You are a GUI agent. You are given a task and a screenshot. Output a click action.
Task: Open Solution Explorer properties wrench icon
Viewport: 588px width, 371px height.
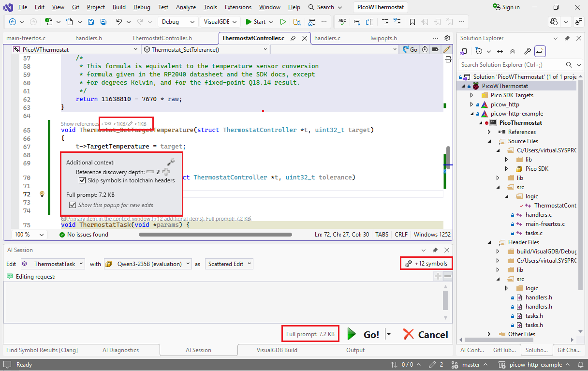pyautogui.click(x=528, y=51)
